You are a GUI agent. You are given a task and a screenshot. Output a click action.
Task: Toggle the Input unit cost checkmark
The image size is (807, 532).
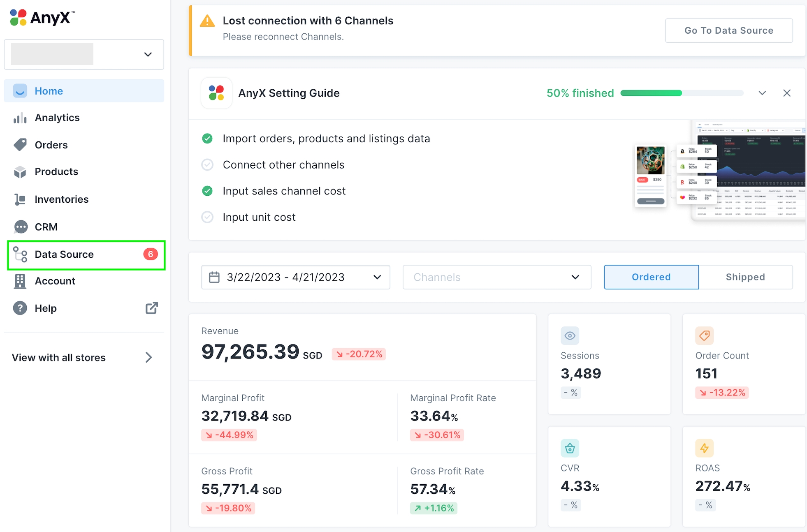(x=207, y=217)
